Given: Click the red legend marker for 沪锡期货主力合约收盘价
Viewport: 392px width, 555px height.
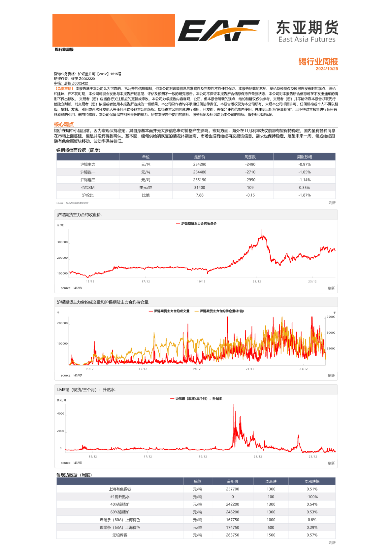Looking at the screenshot, I should 178,224.
